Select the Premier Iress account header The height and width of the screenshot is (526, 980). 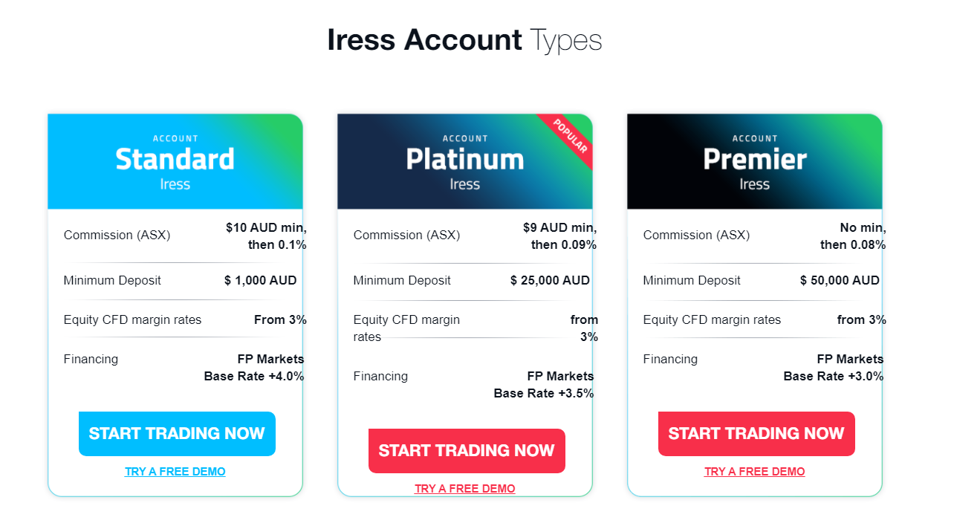point(755,161)
